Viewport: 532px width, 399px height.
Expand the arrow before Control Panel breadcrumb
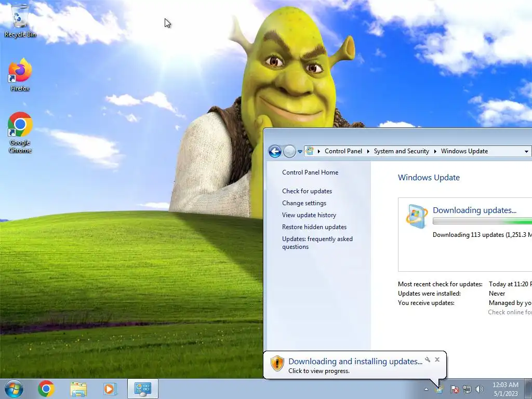point(319,151)
